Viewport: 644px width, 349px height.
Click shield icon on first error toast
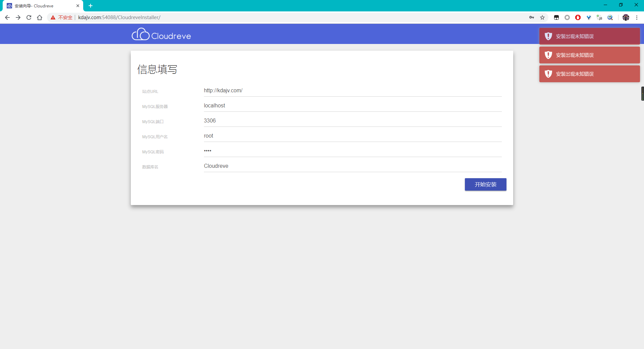(548, 36)
